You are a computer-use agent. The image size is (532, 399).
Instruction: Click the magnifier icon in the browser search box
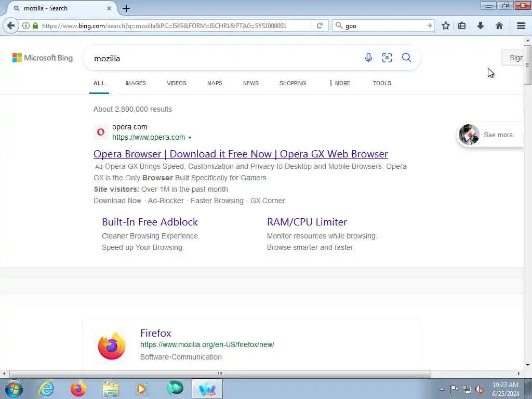[339, 25]
